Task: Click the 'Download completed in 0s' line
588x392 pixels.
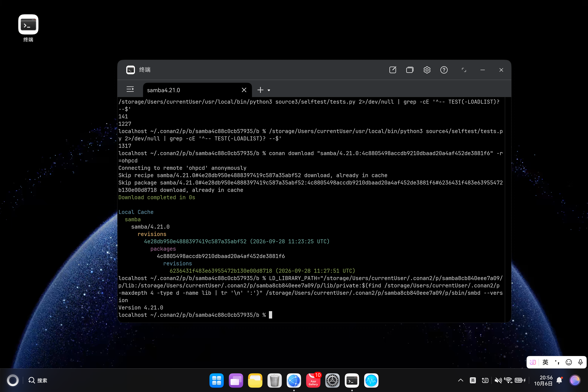Action: 157,197
